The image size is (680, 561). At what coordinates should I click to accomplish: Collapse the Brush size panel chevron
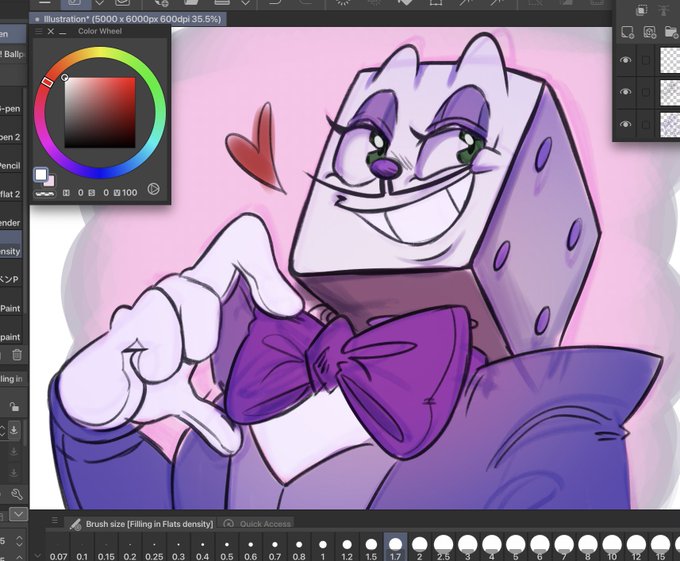click(x=38, y=555)
